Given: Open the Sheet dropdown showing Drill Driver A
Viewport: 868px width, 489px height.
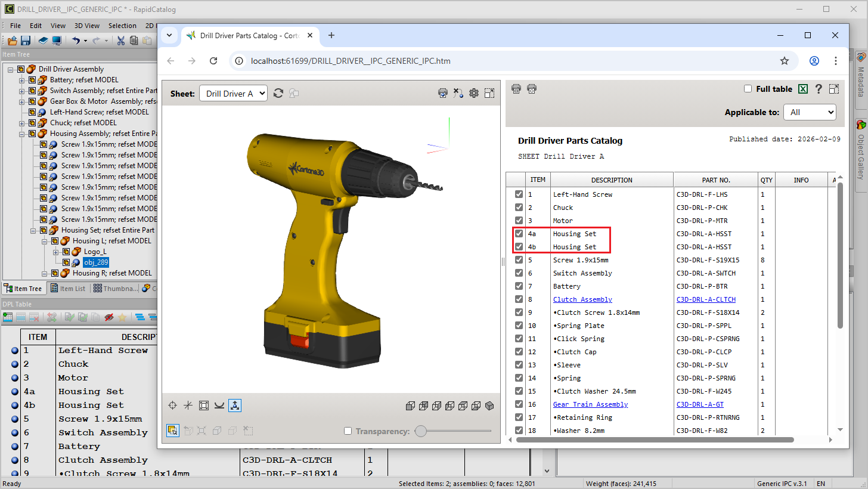Looking at the screenshot, I should [x=233, y=94].
